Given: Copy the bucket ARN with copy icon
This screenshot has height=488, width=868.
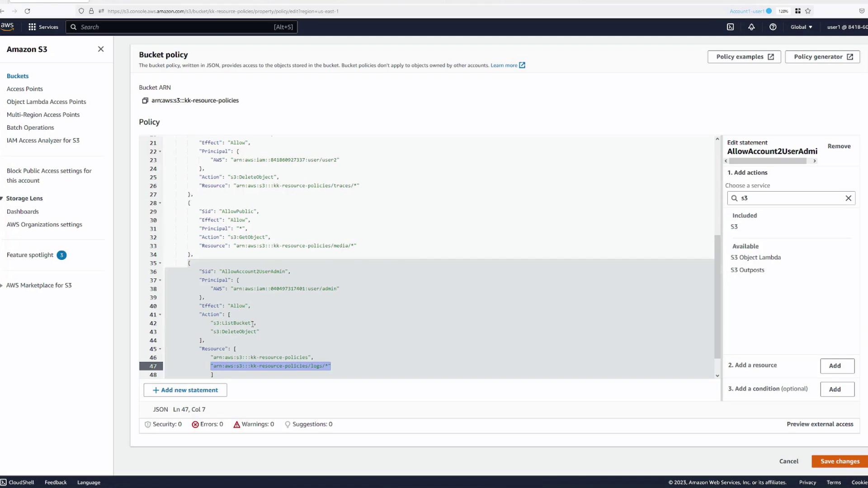Looking at the screenshot, I should point(145,100).
